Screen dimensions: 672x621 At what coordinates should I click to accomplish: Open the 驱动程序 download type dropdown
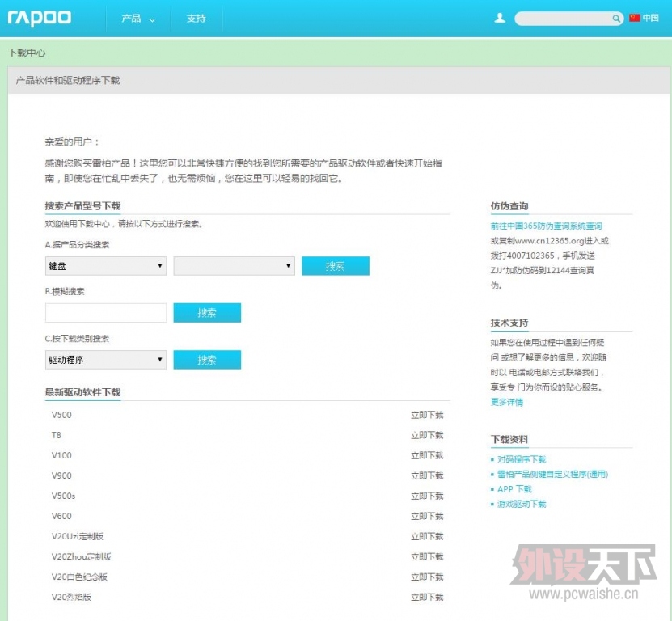pos(106,360)
